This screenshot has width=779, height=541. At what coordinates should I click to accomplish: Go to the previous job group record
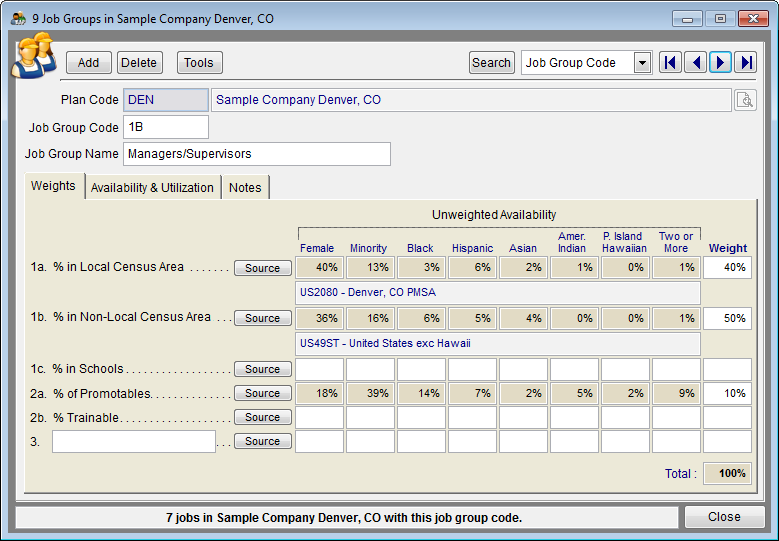(x=695, y=63)
